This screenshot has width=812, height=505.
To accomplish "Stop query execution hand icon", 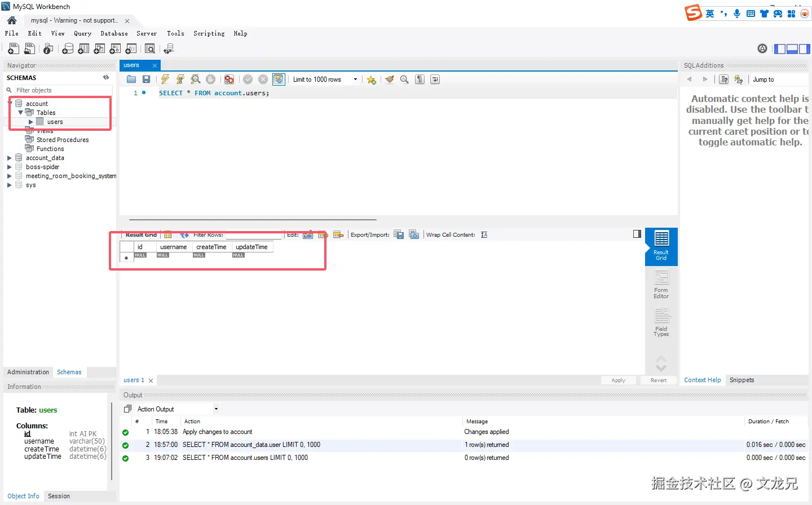I will click(x=210, y=79).
